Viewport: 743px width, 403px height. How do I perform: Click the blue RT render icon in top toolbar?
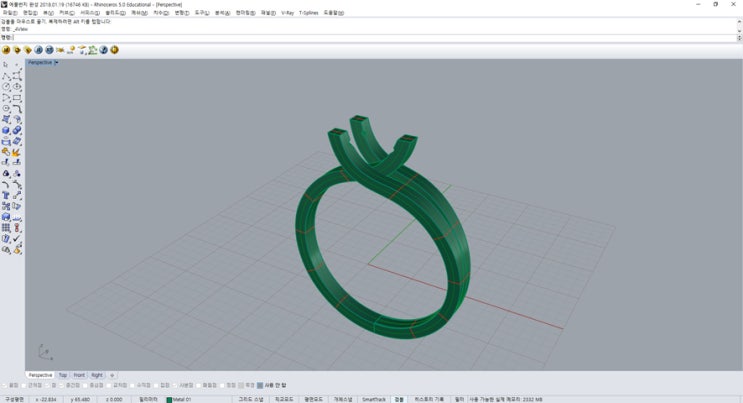coord(49,50)
